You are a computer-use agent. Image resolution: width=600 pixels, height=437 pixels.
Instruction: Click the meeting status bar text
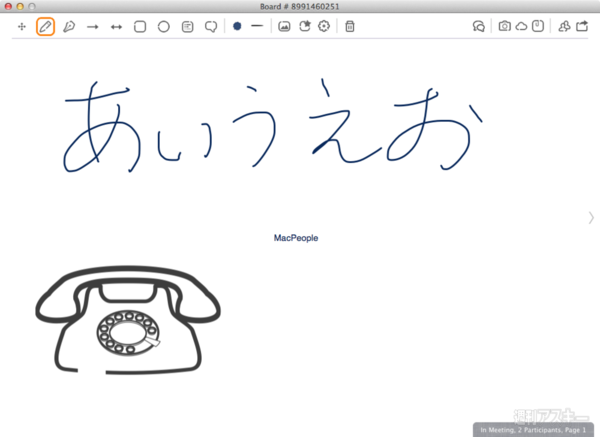point(533,430)
